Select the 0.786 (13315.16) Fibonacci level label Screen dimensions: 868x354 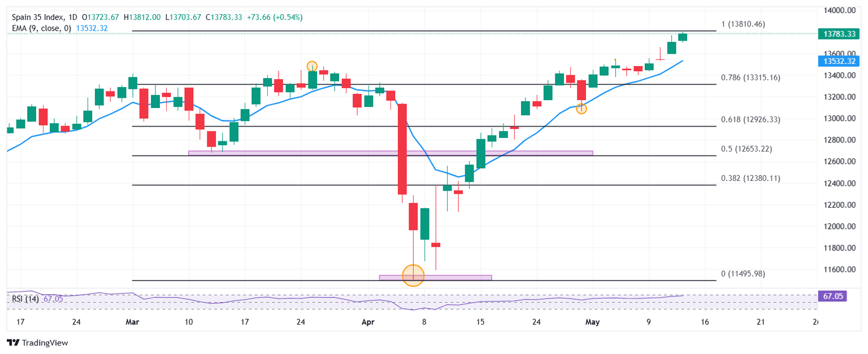click(750, 77)
